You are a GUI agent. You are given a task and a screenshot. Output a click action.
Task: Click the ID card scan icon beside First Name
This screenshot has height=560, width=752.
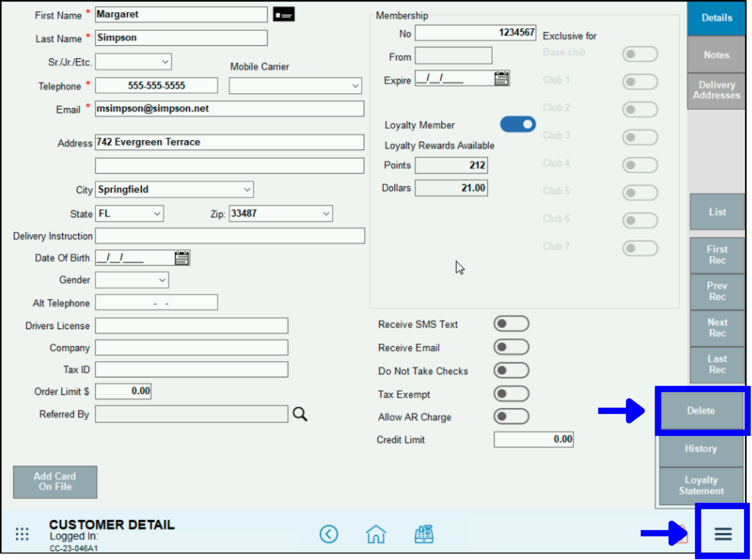click(283, 15)
